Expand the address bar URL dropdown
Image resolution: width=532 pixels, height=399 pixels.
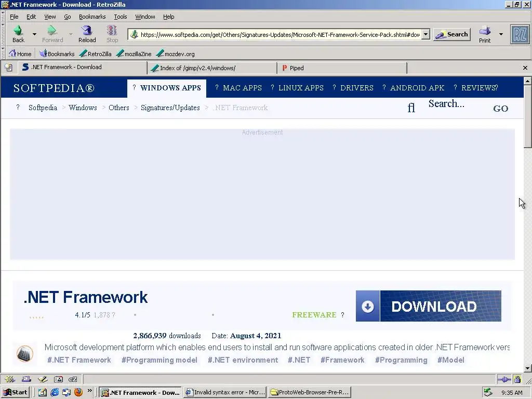pyautogui.click(x=426, y=34)
